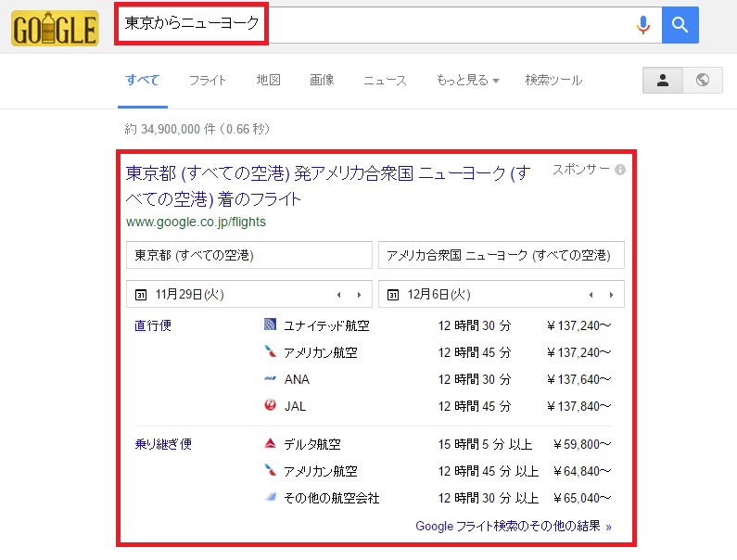Activate voice search microphone icon
This screenshot has width=737, height=560.
point(643,25)
